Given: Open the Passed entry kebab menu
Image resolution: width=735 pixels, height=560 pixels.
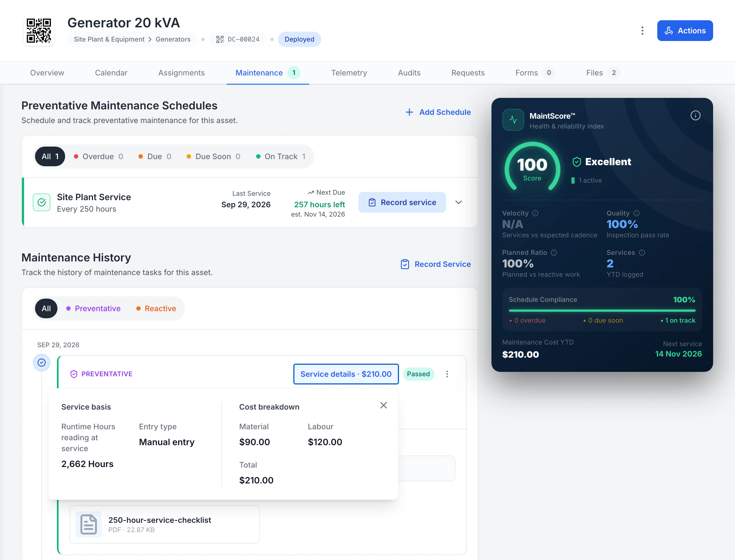Looking at the screenshot, I should click(x=447, y=374).
